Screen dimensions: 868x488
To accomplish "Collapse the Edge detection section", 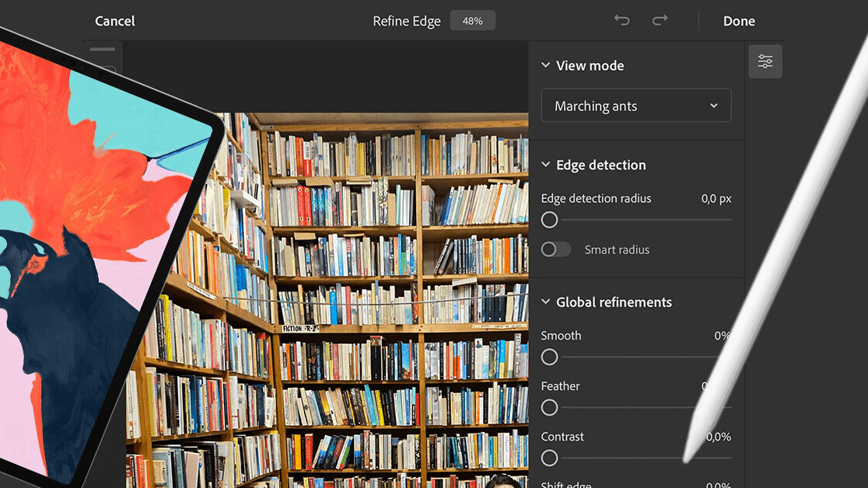I will pos(546,166).
